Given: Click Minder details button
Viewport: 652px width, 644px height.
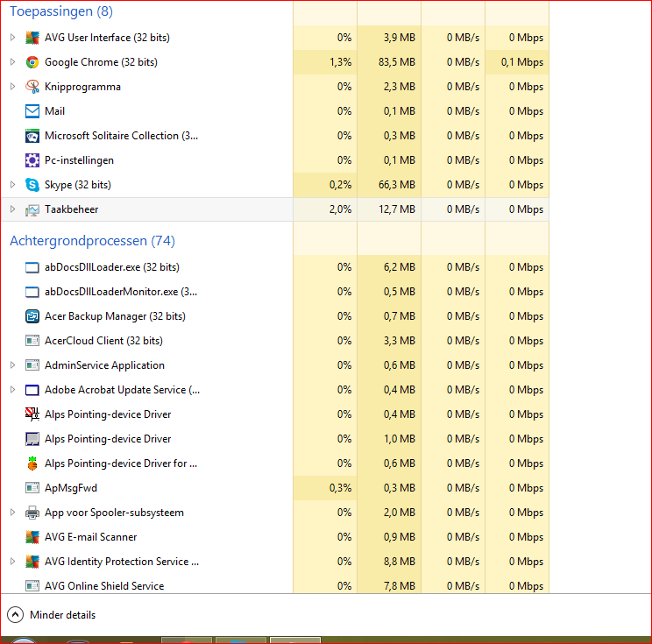Looking at the screenshot, I should (52, 615).
